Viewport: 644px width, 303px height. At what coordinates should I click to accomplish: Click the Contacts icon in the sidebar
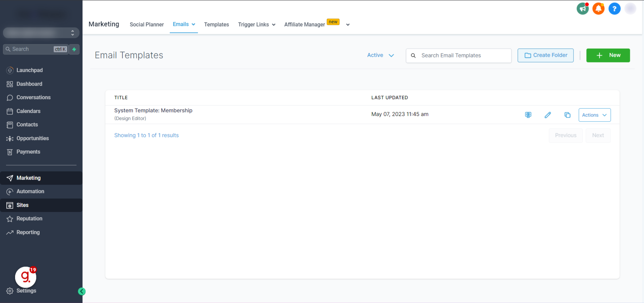point(10,125)
